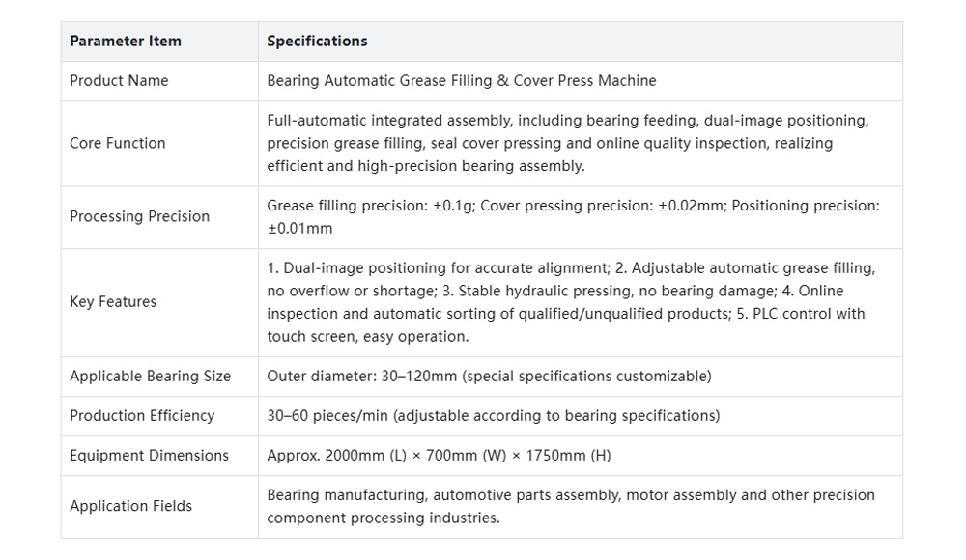This screenshot has height=560, width=966.
Task: Select the Product Name row label
Action: click(x=119, y=81)
